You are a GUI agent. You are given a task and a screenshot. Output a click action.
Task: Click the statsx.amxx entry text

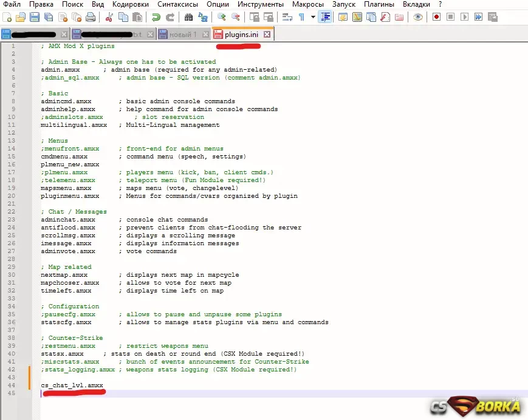(x=63, y=354)
